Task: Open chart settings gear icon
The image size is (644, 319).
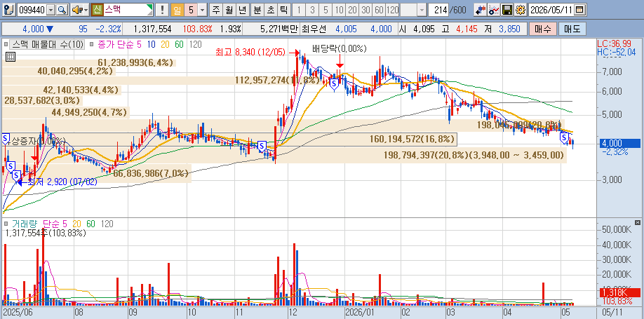Action: (x=520, y=10)
